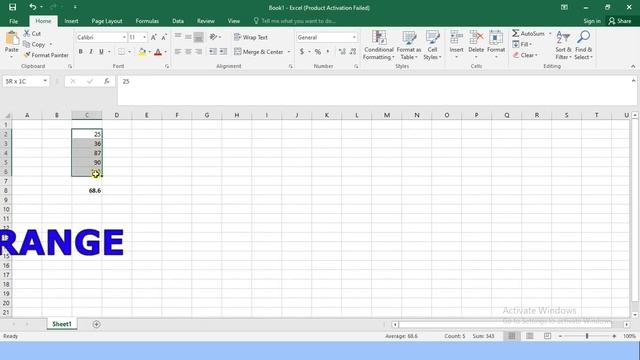Click the Paste clipboard icon
Image resolution: width=640 pixels, height=360 pixels.
(x=11, y=39)
